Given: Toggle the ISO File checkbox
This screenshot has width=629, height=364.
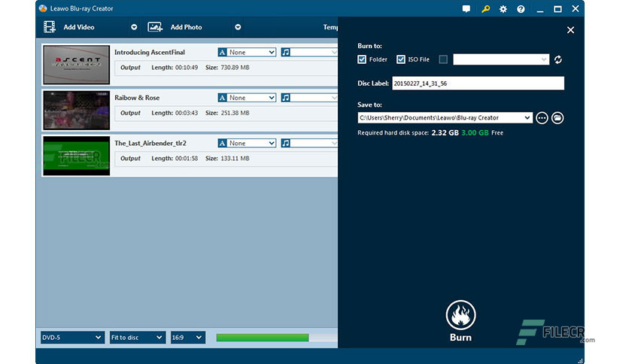Looking at the screenshot, I should tap(401, 59).
